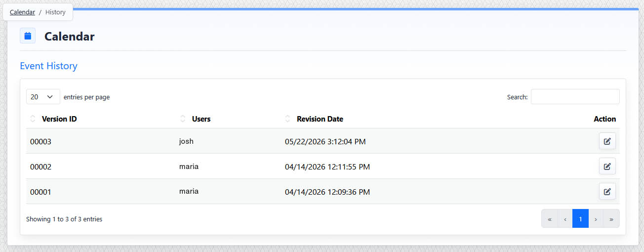Go to next page chevron
Viewport: 644px width, 252px height.
pyautogui.click(x=596, y=218)
